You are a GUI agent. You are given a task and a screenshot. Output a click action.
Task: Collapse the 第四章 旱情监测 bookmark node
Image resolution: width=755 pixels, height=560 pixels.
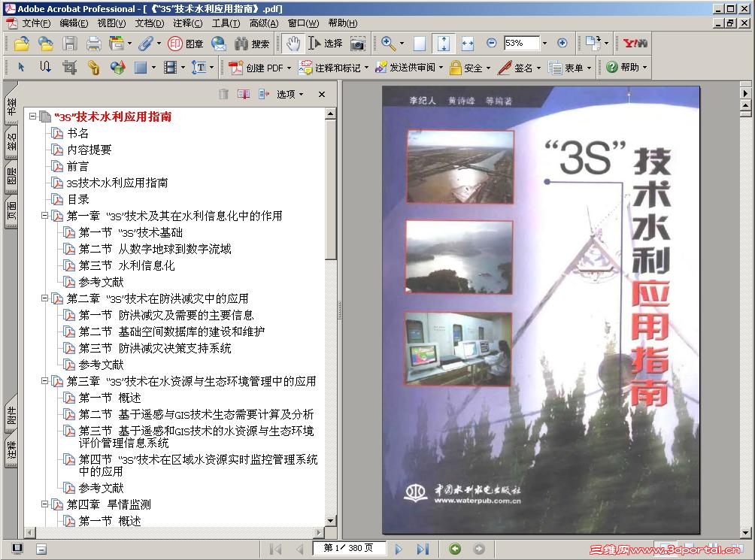click(x=45, y=504)
